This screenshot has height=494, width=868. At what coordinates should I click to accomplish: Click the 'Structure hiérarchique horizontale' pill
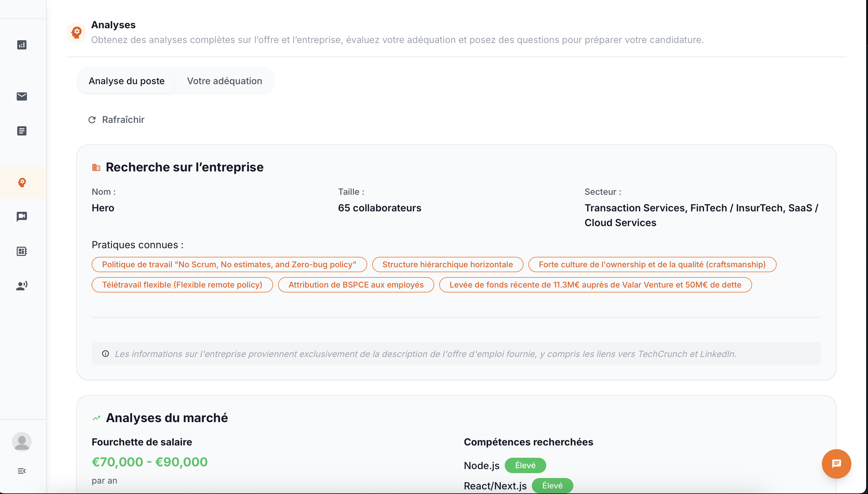(x=447, y=264)
